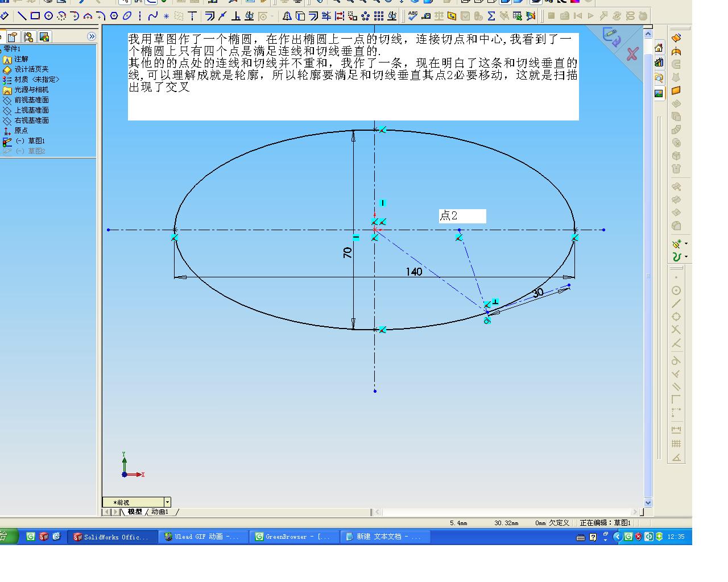This screenshot has width=728, height=582.
Task: Switch to SolidWorks Office taskbar button
Action: tap(113, 537)
